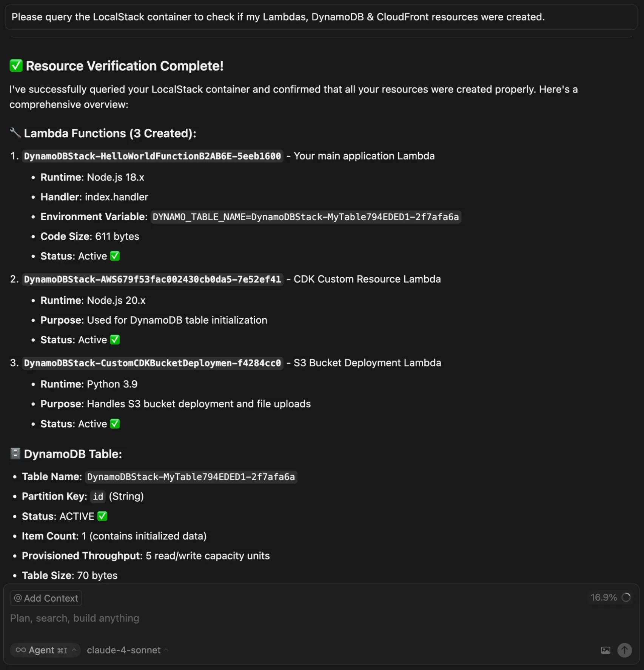Viewport: 644px width, 670px height.
Task: Click the send arrow button
Action: 624,650
